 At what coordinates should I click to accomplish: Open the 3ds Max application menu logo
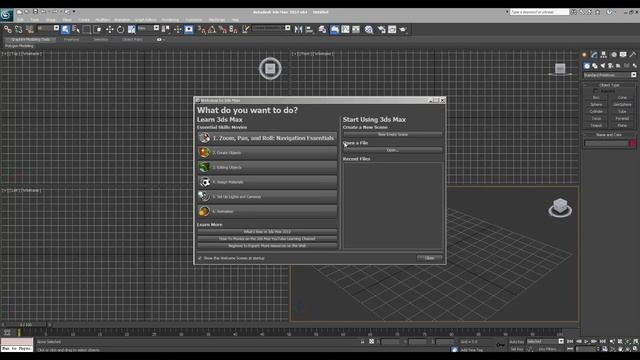point(7,15)
